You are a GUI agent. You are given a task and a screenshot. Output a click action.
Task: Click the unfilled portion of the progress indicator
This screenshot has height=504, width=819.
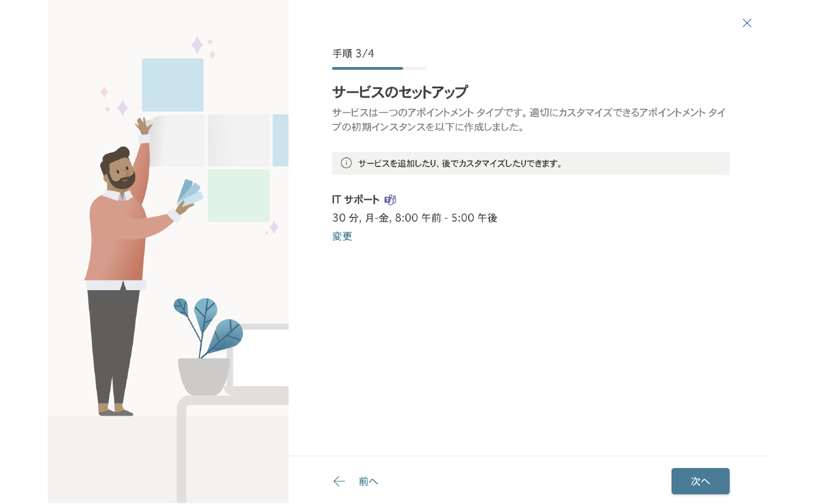tap(416, 68)
